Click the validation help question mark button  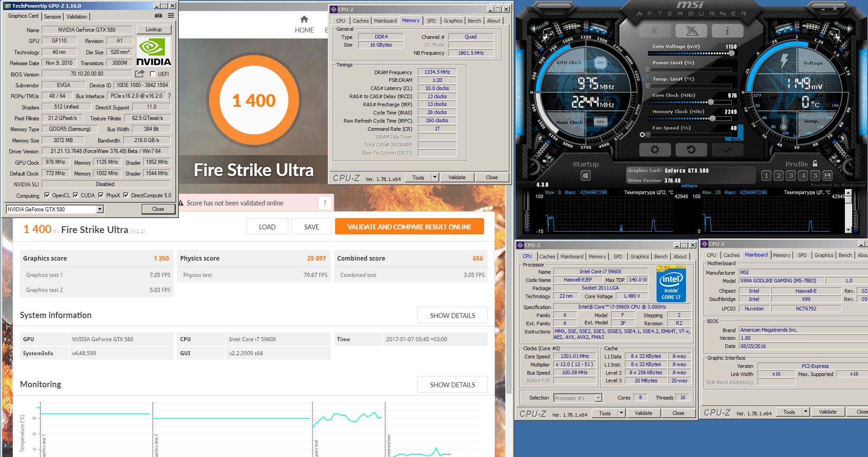click(325, 203)
